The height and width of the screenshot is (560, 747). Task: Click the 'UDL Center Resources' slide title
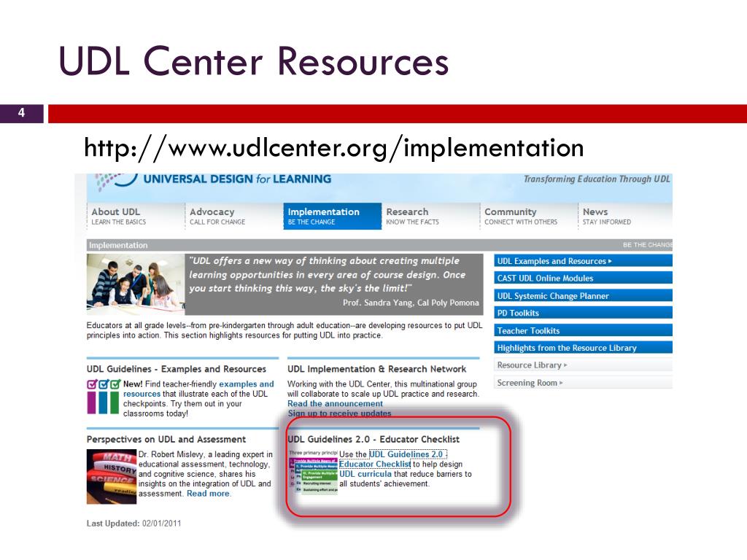click(253, 61)
